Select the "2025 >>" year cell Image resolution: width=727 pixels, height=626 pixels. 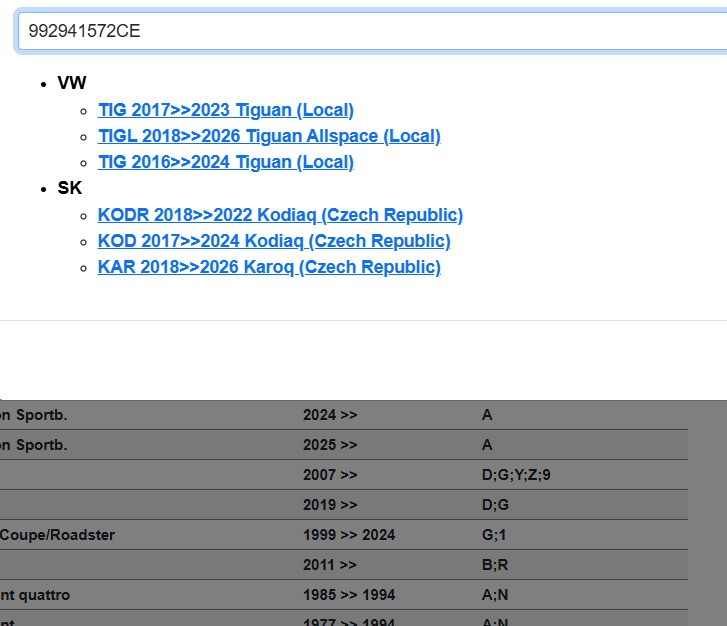click(x=330, y=445)
